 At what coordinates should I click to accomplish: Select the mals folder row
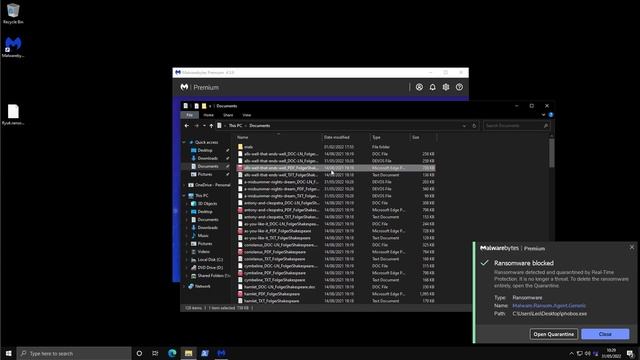click(336, 147)
